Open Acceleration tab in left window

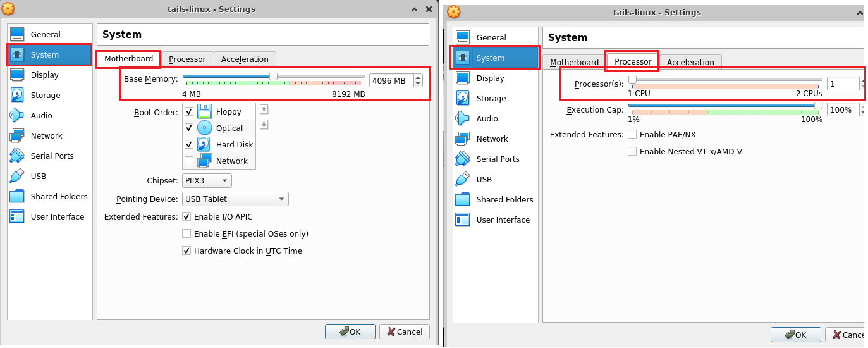245,59
